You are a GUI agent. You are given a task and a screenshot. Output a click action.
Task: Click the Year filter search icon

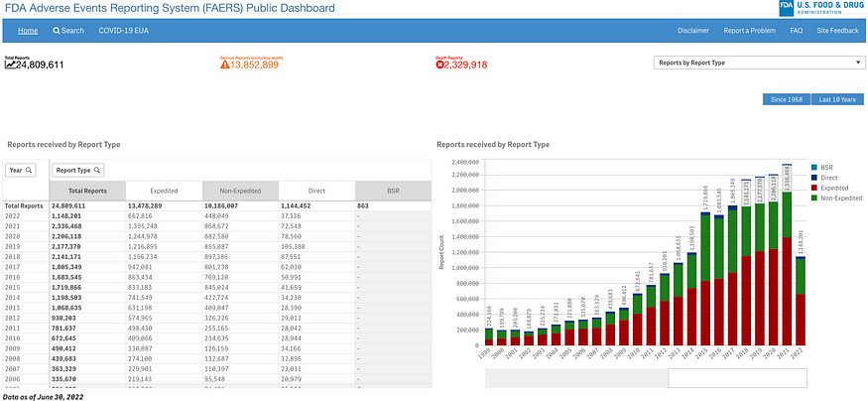pos(29,170)
